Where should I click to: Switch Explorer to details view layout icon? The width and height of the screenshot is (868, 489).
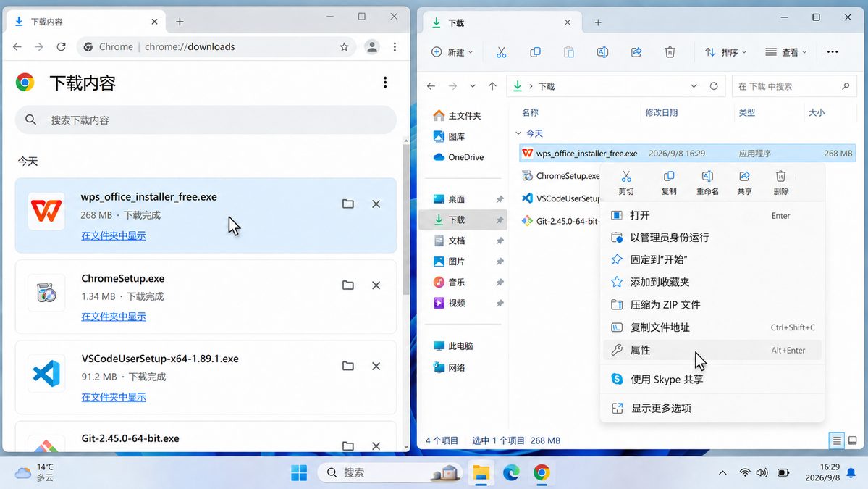point(836,440)
